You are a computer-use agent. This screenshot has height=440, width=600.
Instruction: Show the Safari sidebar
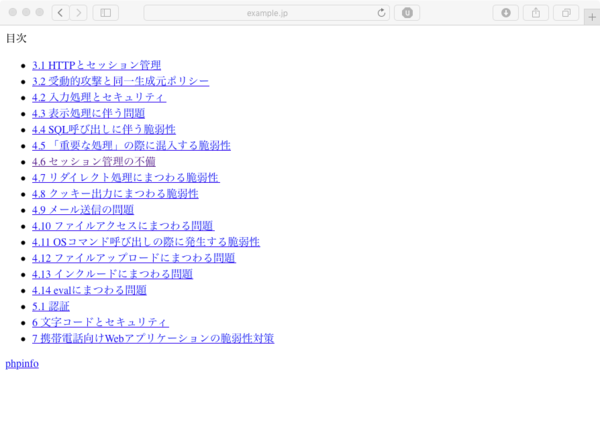pos(106,13)
